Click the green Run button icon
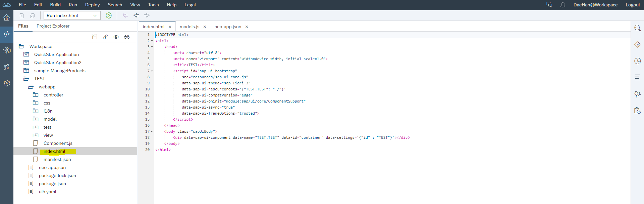Image resolution: width=644 pixels, height=204 pixels. coord(109,15)
